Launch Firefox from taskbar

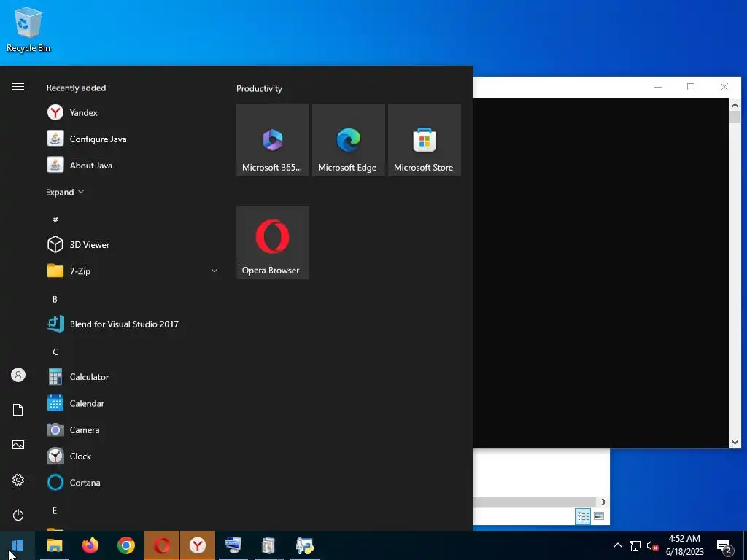coord(90,545)
